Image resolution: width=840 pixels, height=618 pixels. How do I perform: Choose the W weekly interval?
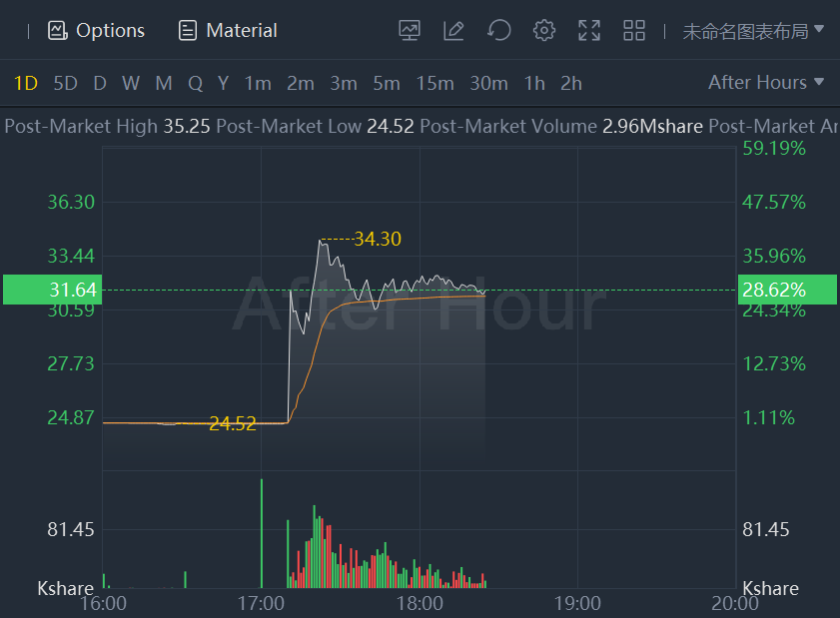pyautogui.click(x=131, y=84)
